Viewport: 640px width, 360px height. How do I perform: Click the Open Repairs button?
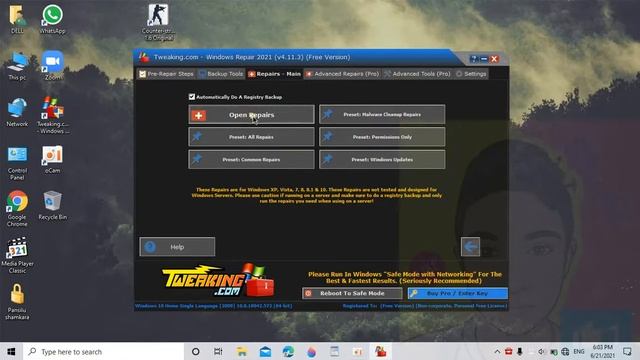251,115
